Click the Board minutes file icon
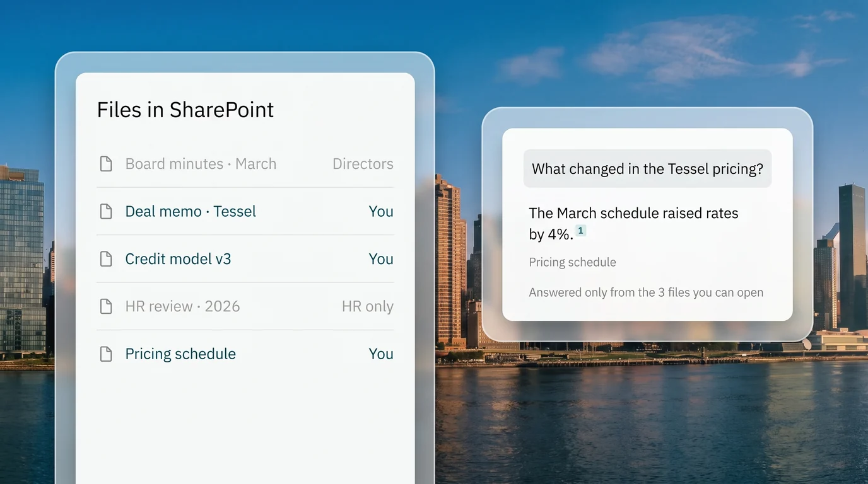This screenshot has width=868, height=484. pos(106,164)
